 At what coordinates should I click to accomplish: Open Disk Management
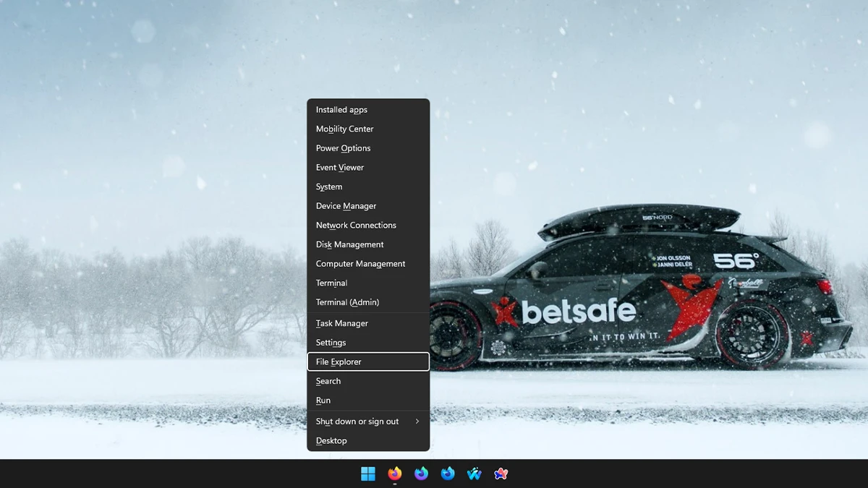(368, 244)
